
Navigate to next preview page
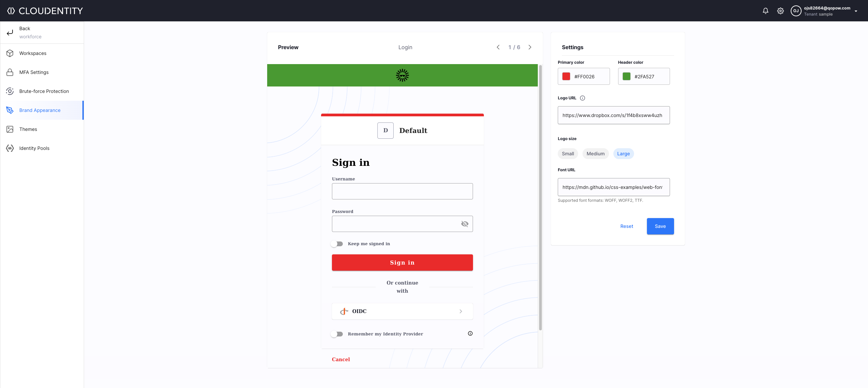(529, 47)
